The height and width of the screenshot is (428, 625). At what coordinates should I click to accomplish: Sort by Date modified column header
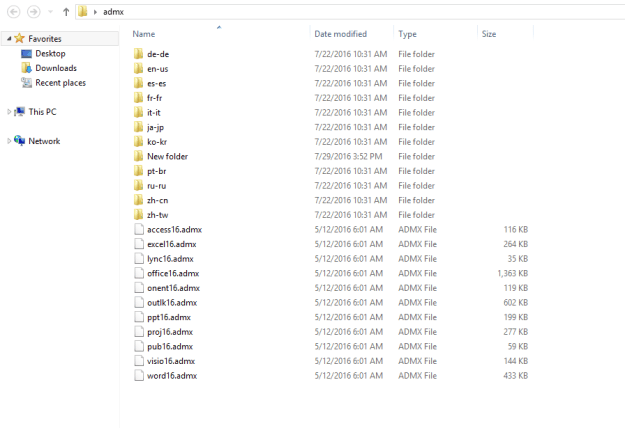point(340,34)
